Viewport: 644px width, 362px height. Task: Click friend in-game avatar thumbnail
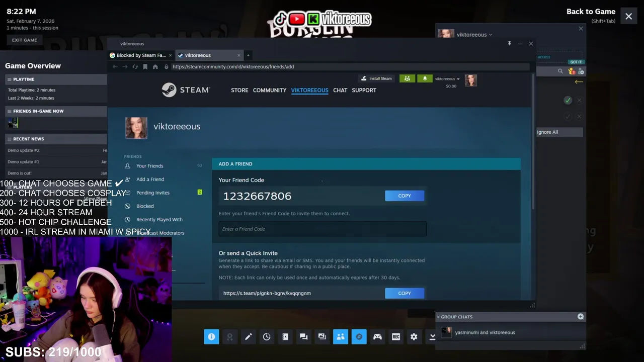(x=13, y=123)
